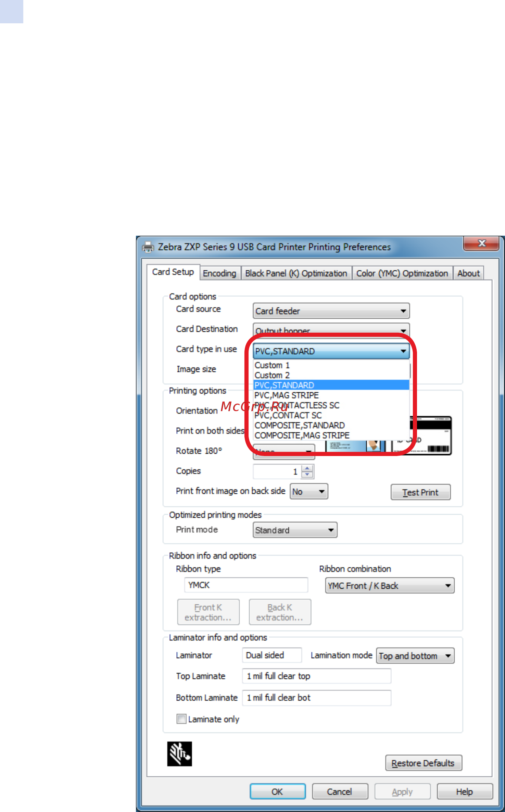
Task: Close the Printing Preferences window
Action: [x=481, y=243]
